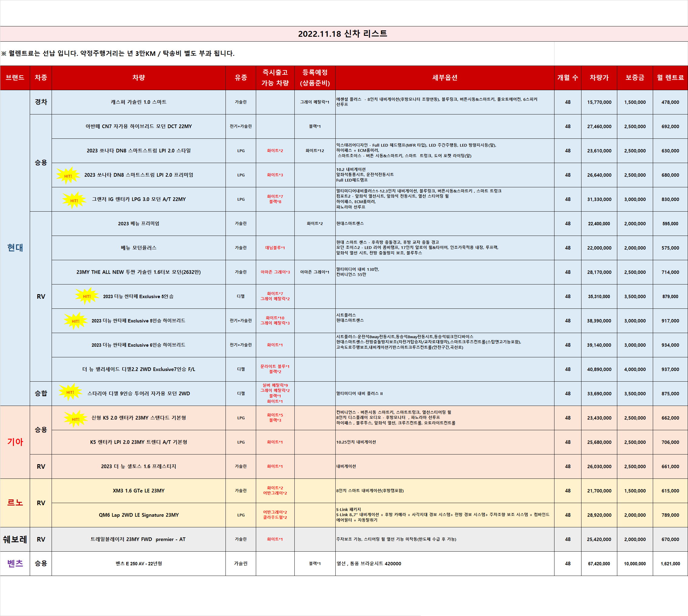
Task: Click the '캐스퍼 가솔린 1.0 스마트' vehicle cell
Action: [139, 102]
